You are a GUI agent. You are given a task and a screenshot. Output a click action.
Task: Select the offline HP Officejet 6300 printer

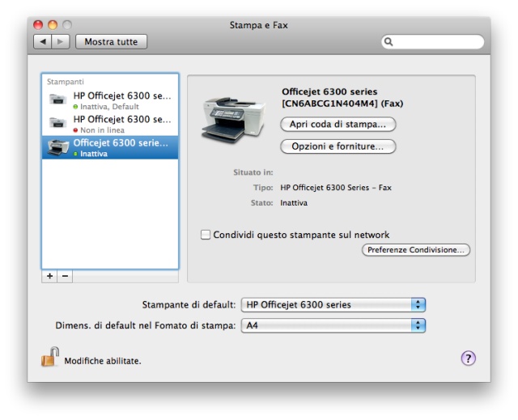tap(110, 124)
